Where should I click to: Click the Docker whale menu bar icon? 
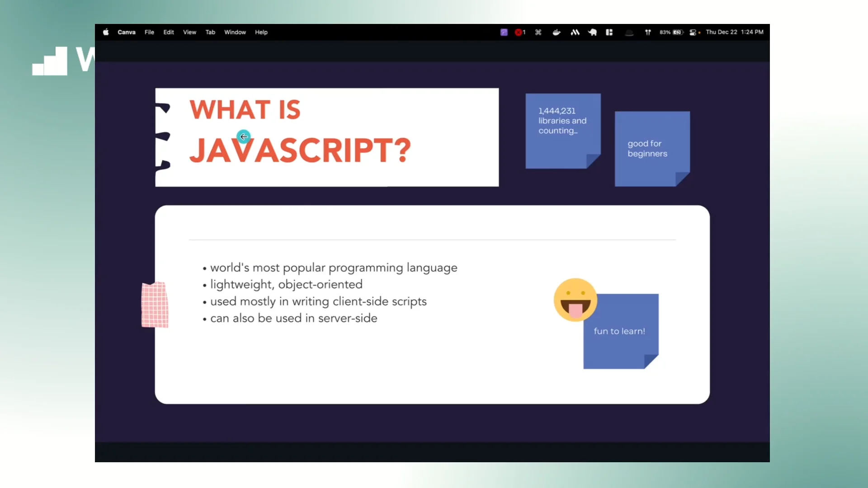(x=556, y=32)
